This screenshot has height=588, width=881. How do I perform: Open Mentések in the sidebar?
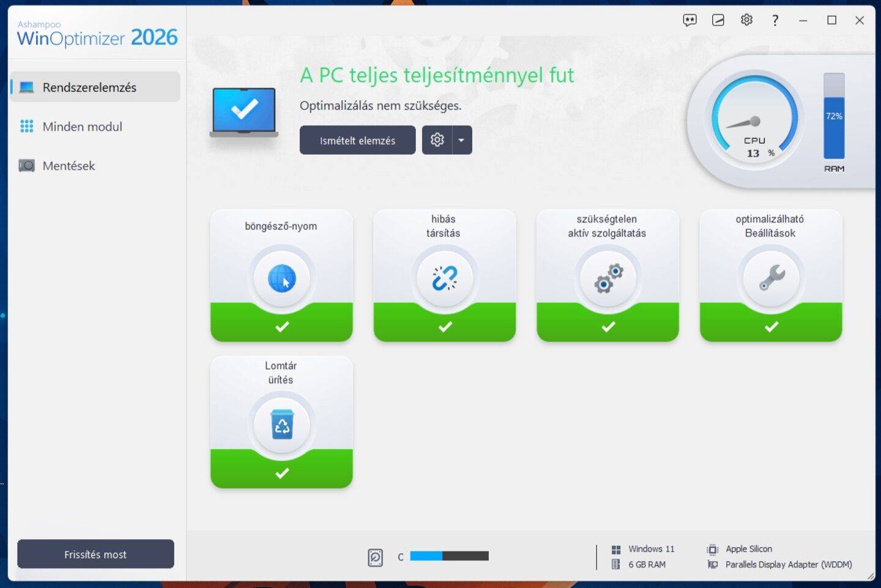tap(95, 166)
